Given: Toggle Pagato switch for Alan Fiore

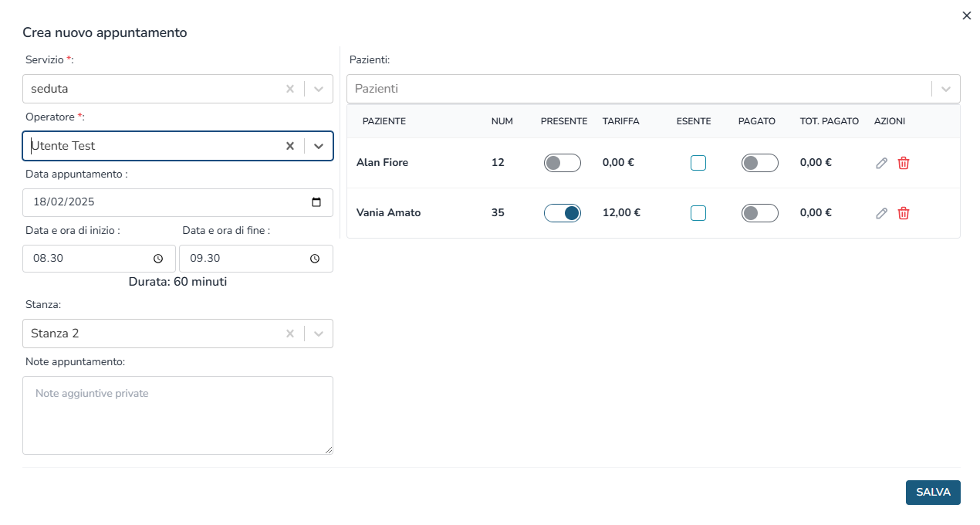Looking at the screenshot, I should [760, 163].
